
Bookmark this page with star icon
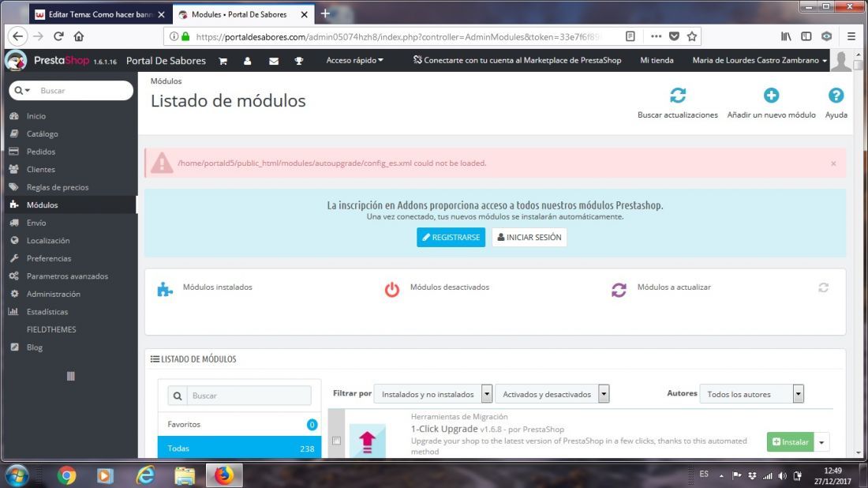(692, 36)
